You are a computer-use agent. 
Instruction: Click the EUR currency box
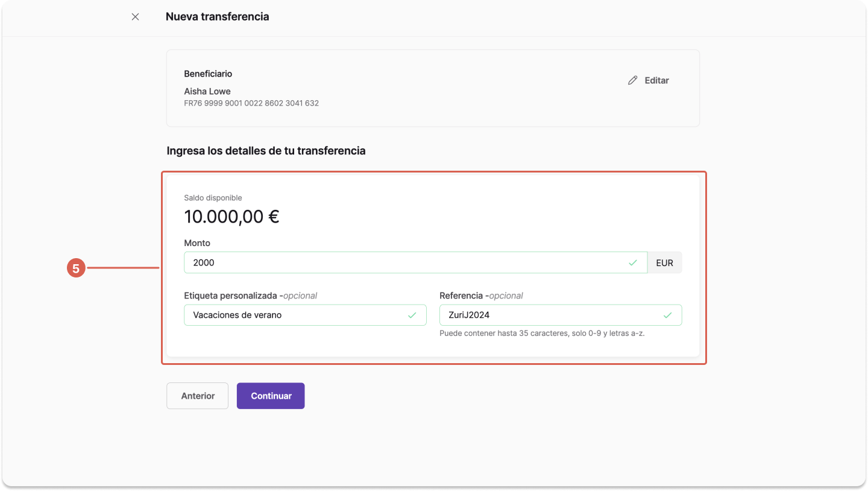point(664,263)
